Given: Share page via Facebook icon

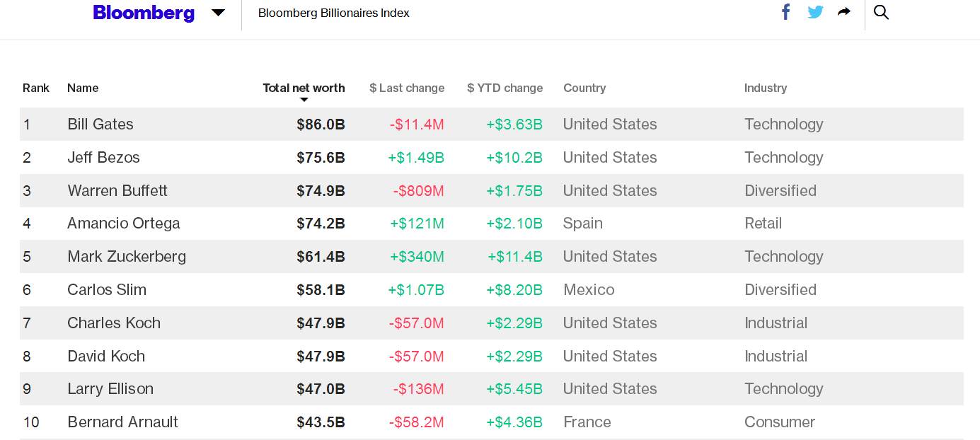Looking at the screenshot, I should (x=785, y=12).
